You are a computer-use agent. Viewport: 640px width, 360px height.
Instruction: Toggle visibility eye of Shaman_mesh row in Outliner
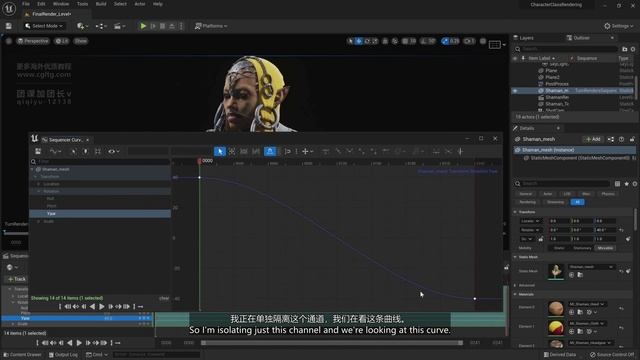(515, 91)
